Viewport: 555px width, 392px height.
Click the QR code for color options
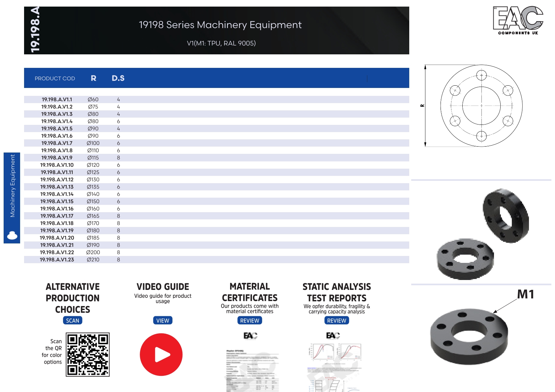88,354
